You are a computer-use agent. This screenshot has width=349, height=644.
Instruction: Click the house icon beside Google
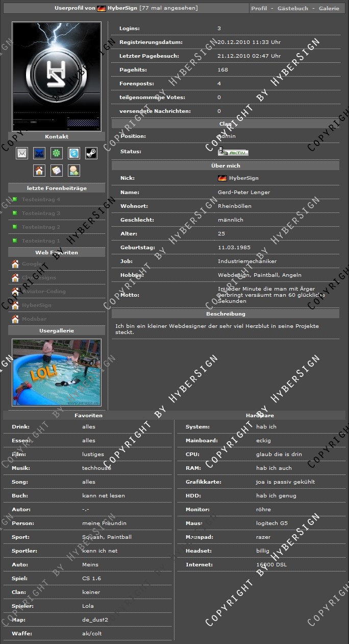(x=15, y=264)
